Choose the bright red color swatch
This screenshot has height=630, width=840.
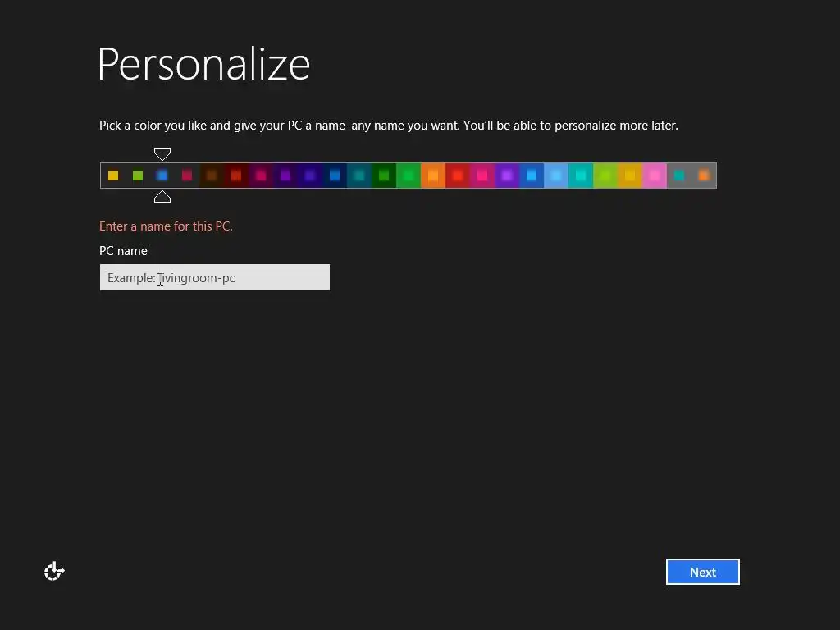pos(458,176)
